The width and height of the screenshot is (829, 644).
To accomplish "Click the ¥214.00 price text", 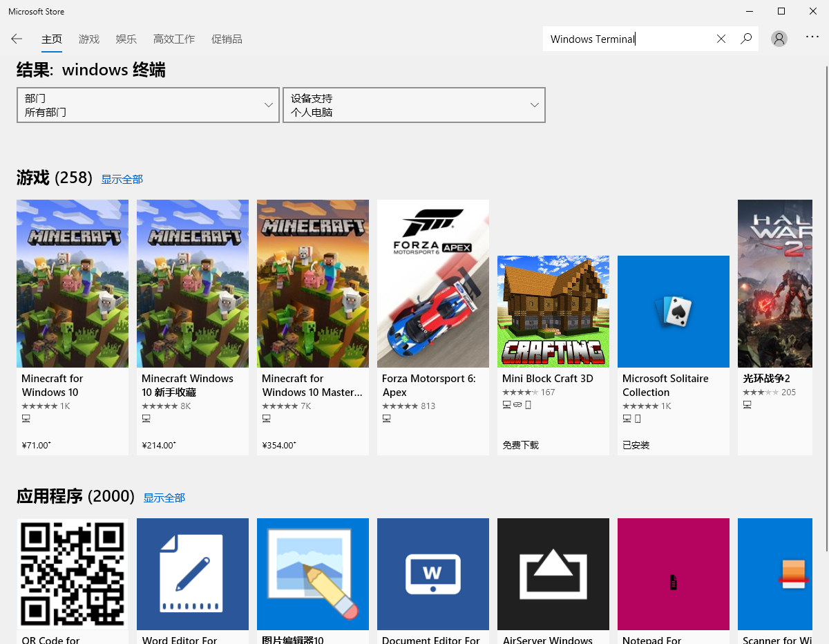I will 159,445.
